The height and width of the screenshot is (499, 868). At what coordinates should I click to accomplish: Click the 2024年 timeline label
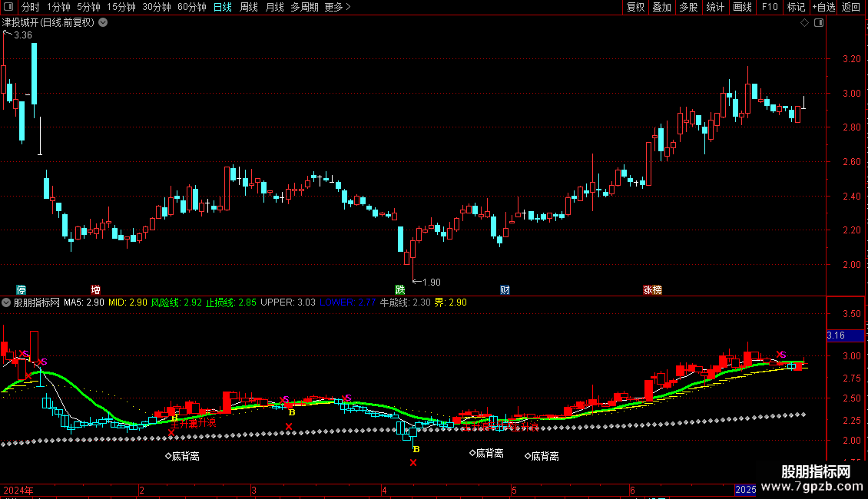[18, 490]
